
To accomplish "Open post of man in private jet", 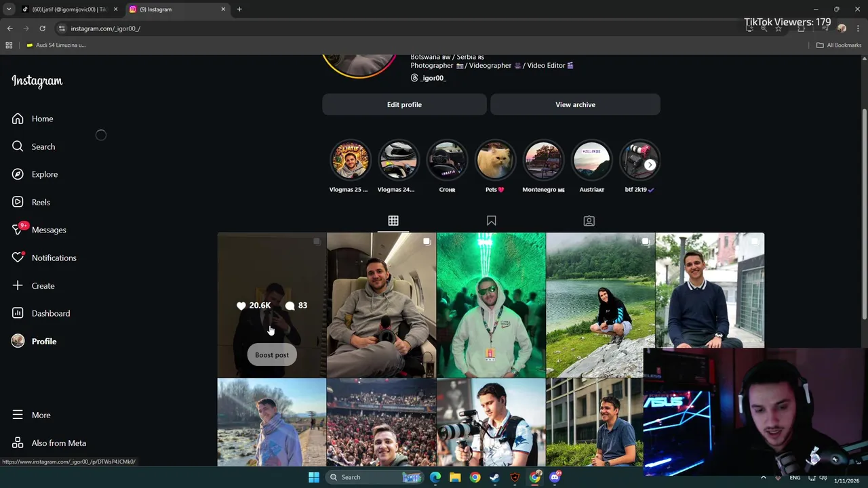I will (x=381, y=305).
